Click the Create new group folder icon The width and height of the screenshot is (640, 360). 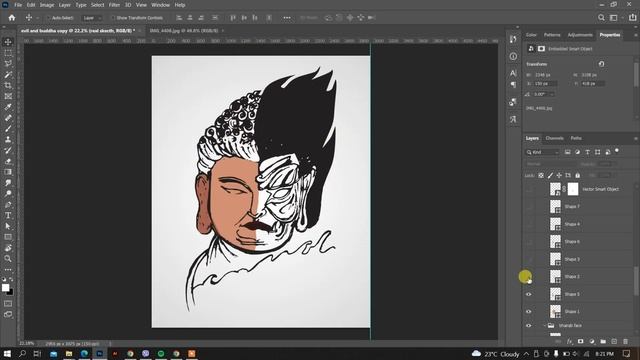pos(603,341)
